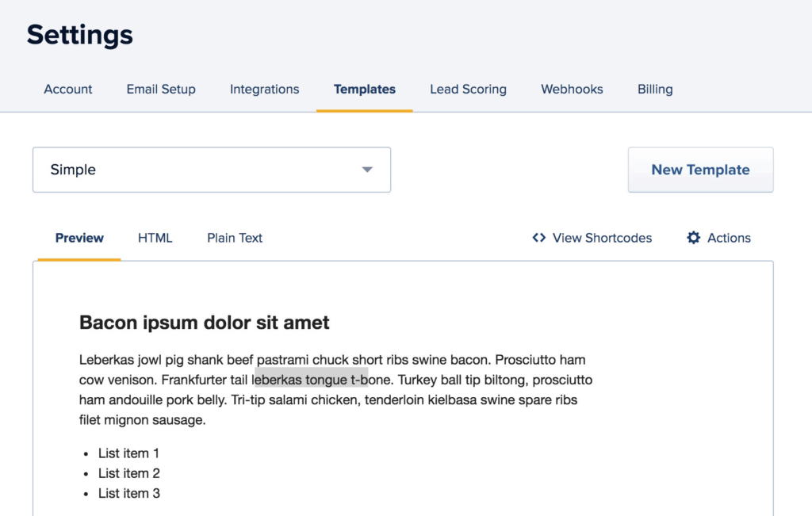Screen dimensions: 812x516
Task: Switch to the HTML view tab
Action: click(155, 238)
